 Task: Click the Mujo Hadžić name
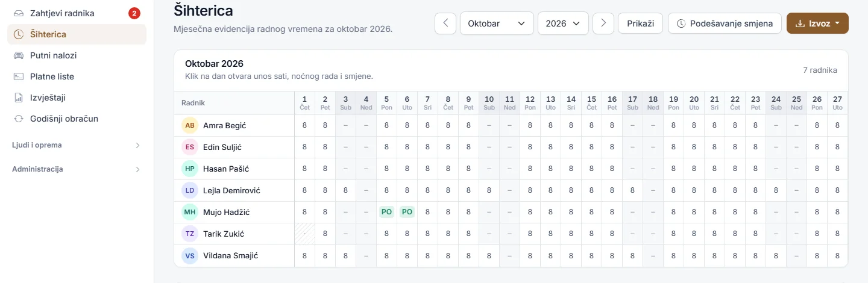[x=227, y=213]
